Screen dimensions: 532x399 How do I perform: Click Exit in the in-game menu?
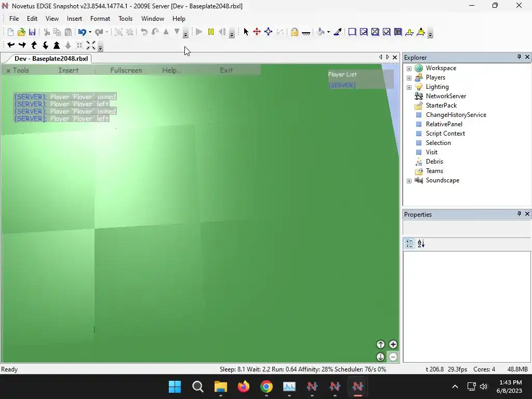coord(226,70)
